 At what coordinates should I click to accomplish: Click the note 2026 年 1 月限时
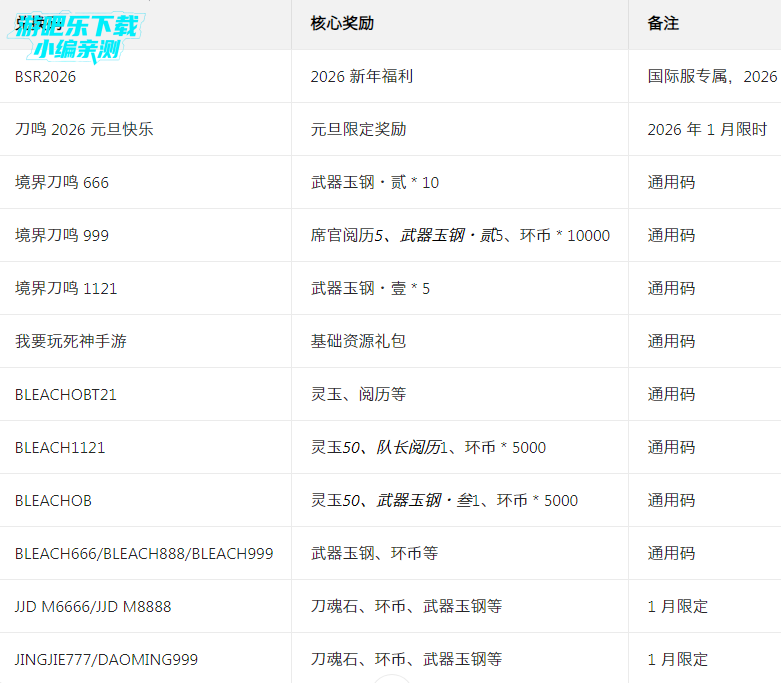click(x=707, y=130)
